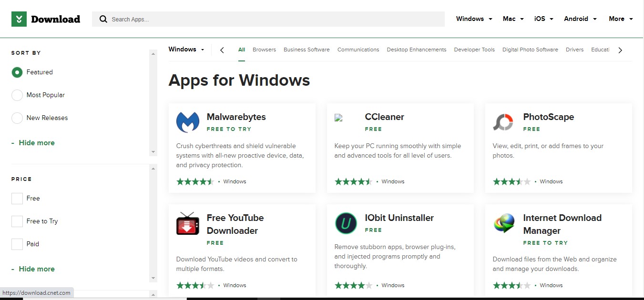Open Internet Download Manager title link
The image size is (644, 300).
click(x=562, y=224)
